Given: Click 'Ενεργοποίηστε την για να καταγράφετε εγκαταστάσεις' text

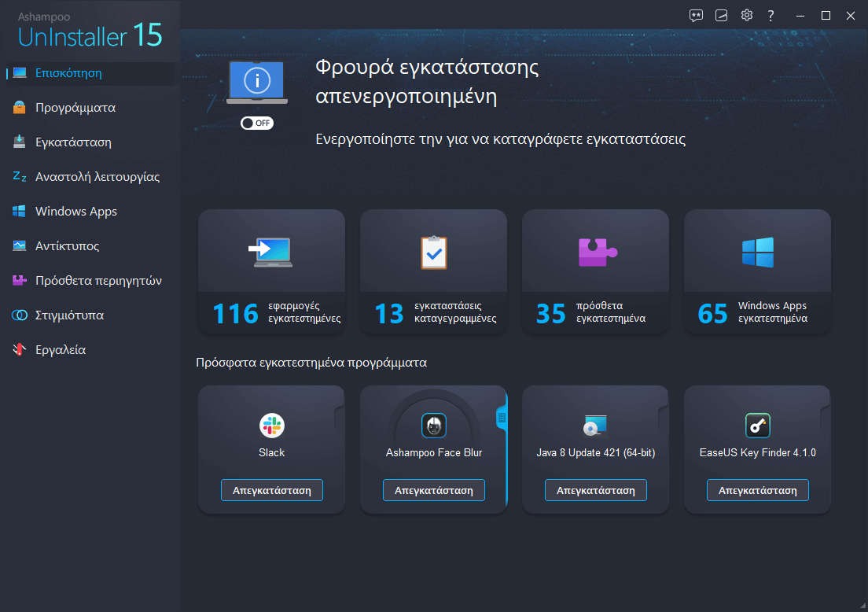Looking at the screenshot, I should (x=500, y=139).
